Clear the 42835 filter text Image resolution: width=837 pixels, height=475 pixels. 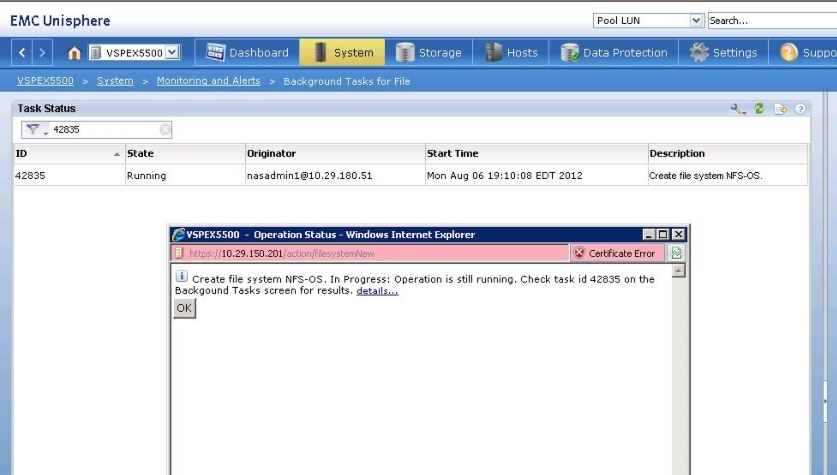[165, 130]
